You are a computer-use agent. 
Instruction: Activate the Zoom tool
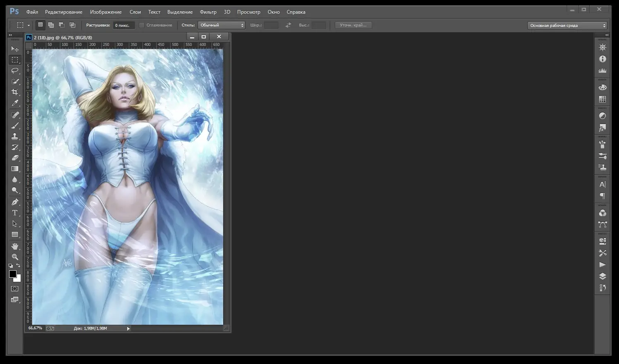(x=15, y=257)
